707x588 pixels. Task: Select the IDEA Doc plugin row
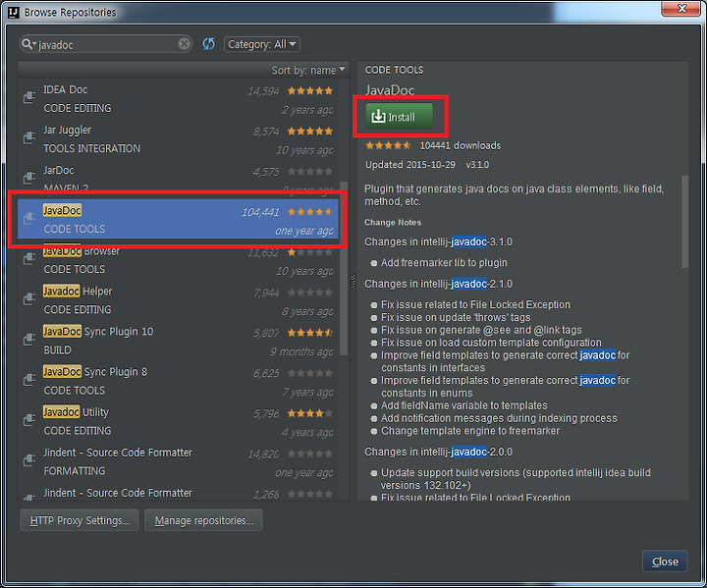[x=179, y=99]
